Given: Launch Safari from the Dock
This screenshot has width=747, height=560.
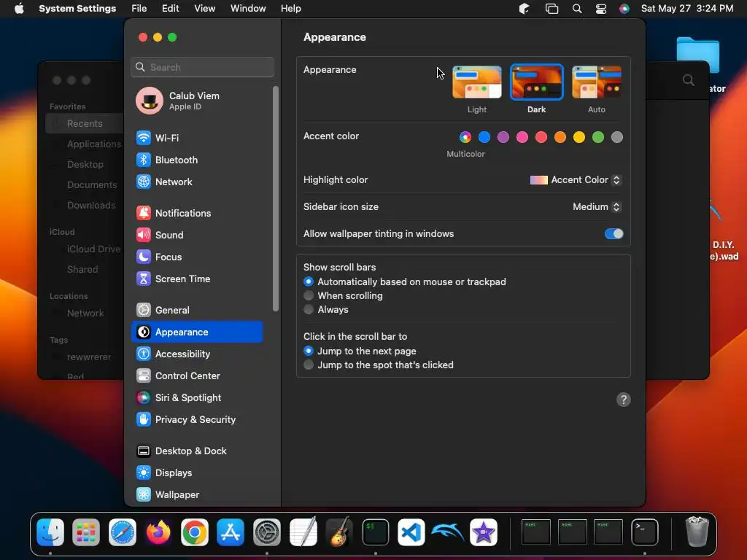Looking at the screenshot, I should click(x=123, y=532).
